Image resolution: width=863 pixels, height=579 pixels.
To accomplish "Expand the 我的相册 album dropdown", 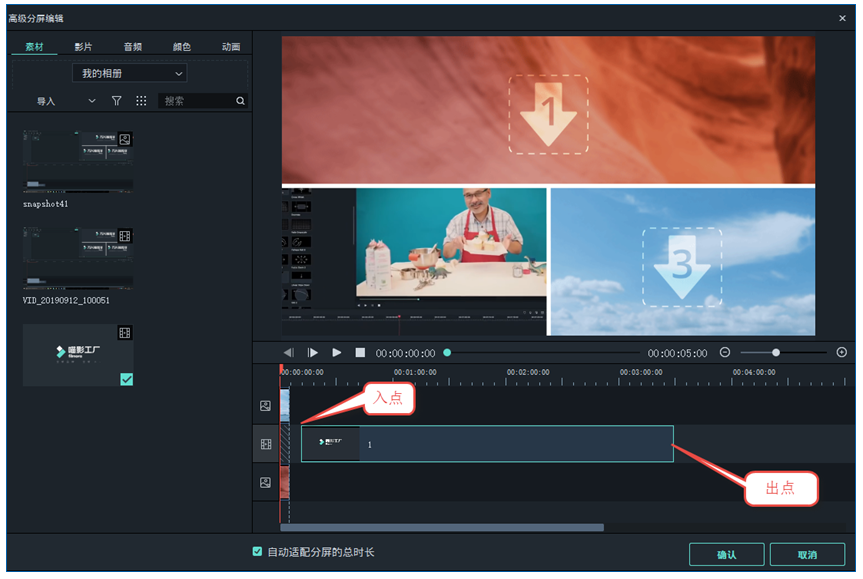I will [129, 73].
